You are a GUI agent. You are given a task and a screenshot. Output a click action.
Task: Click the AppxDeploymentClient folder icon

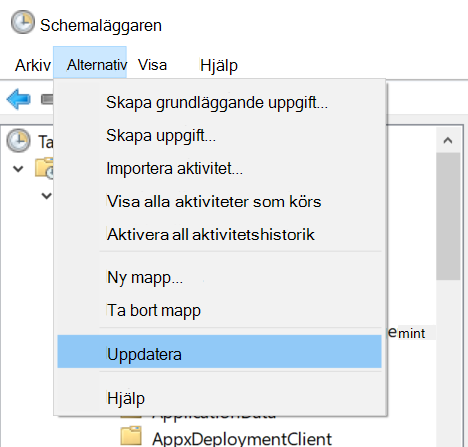pyautogui.click(x=131, y=436)
